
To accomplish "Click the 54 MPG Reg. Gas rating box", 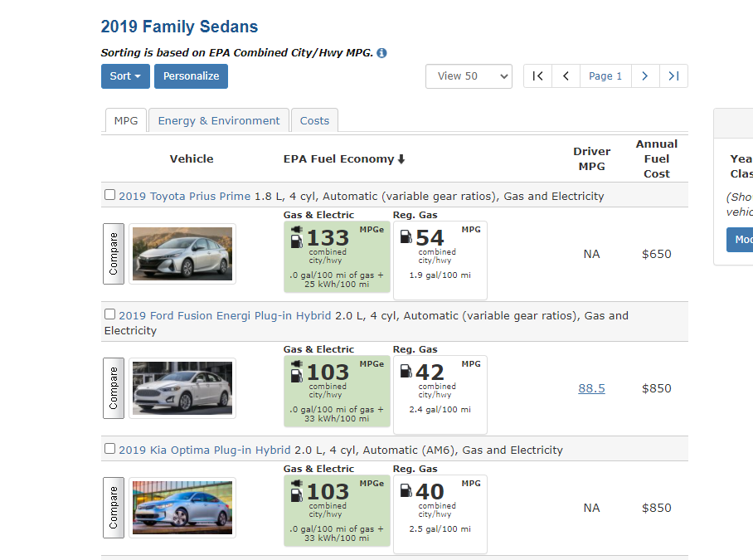I will coord(440,261).
